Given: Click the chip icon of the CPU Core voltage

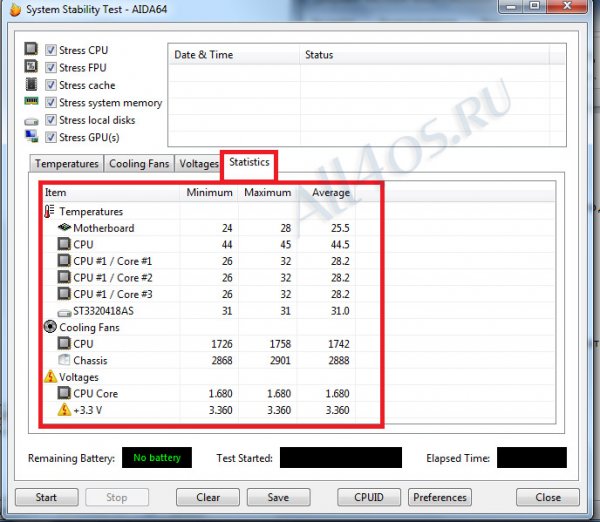Looking at the screenshot, I should click(64, 393).
